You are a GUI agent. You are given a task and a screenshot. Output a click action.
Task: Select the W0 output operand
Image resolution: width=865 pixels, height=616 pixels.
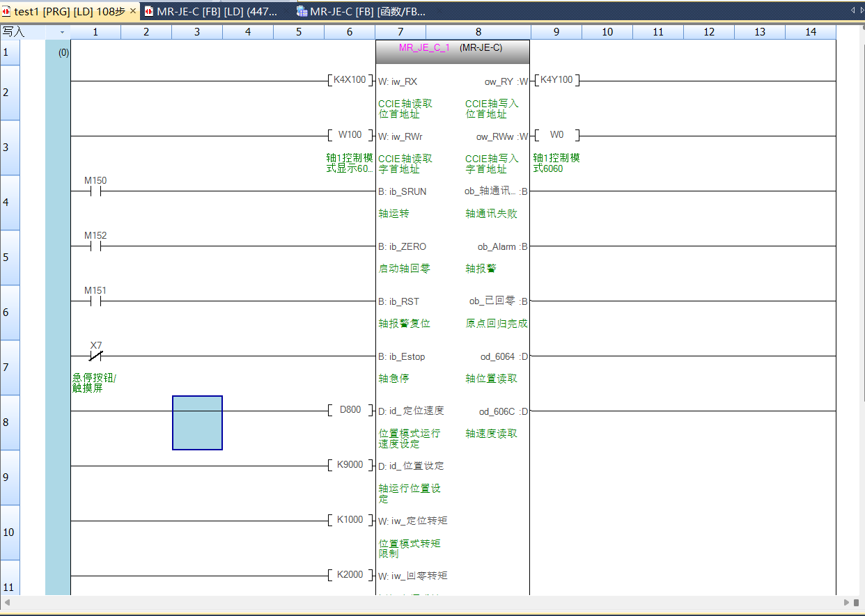click(556, 135)
